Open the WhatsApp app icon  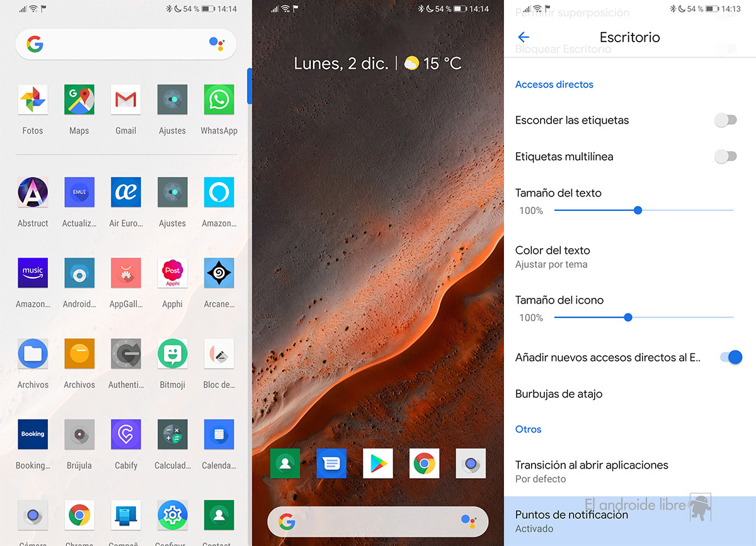pyautogui.click(x=219, y=100)
